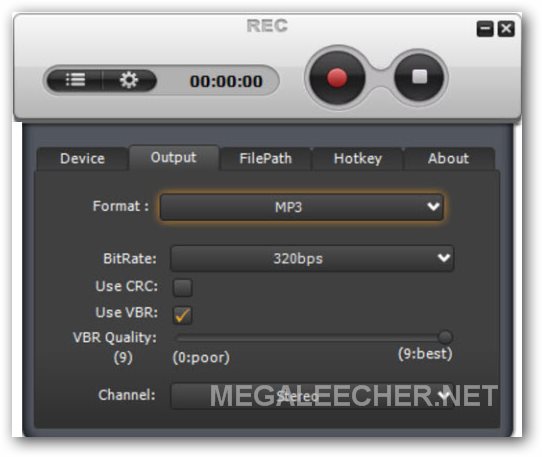Click the Format dropdown arrow
The image size is (542, 457).
(x=433, y=207)
